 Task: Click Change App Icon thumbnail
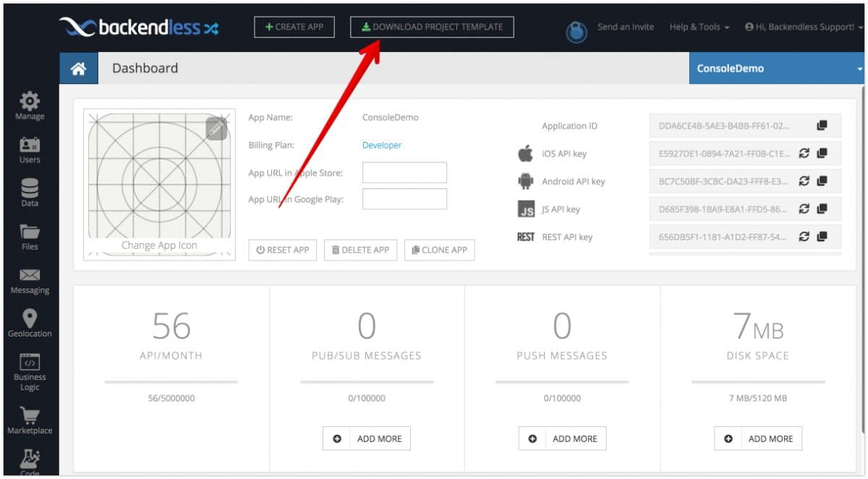(x=159, y=185)
